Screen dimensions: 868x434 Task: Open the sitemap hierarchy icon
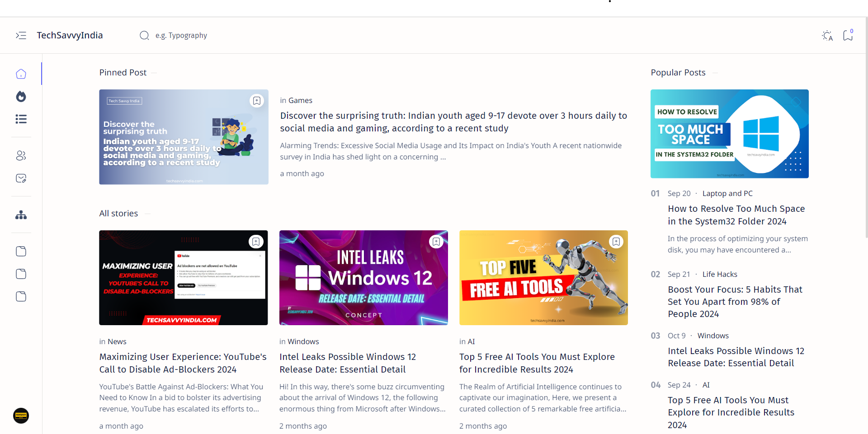click(21, 215)
